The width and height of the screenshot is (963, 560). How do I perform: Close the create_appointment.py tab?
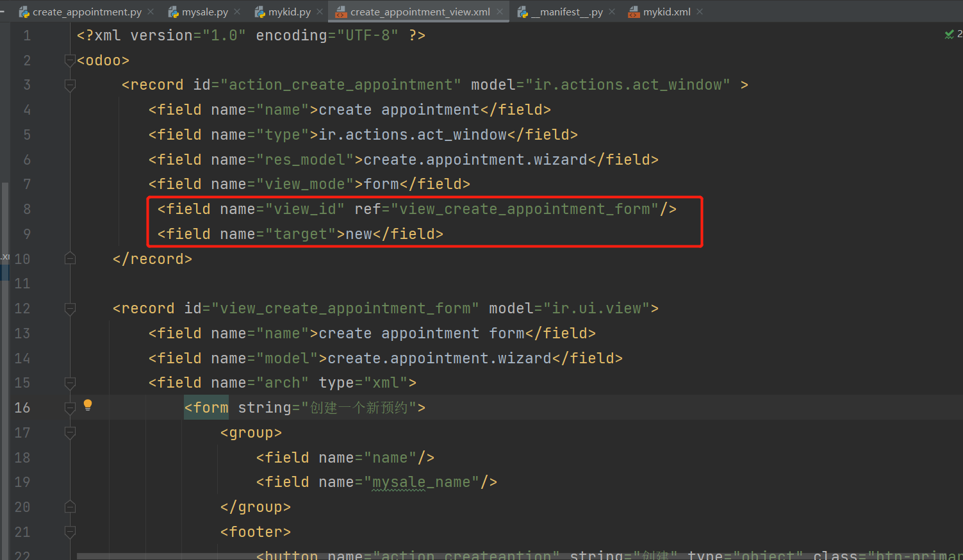151,12
